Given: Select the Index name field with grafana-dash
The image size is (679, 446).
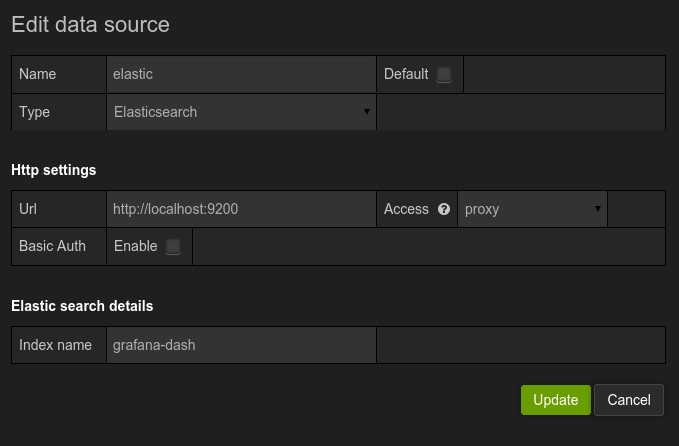Looking at the screenshot, I should [241, 345].
